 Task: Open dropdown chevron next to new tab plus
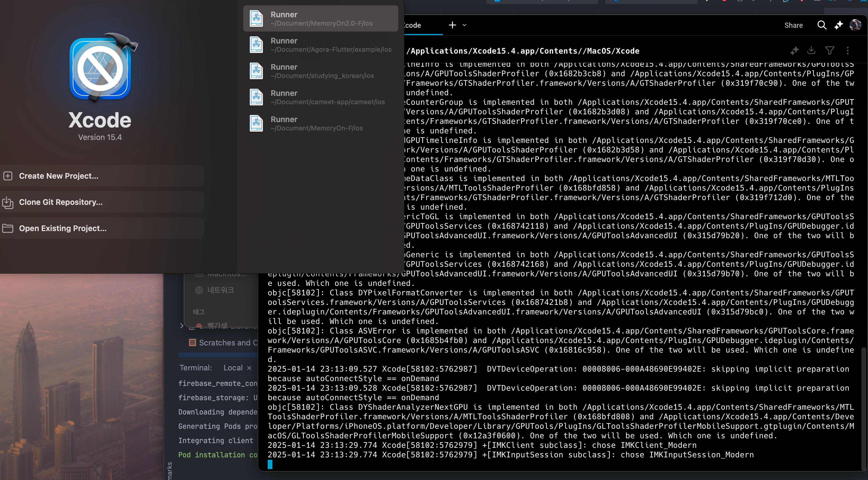tap(464, 25)
